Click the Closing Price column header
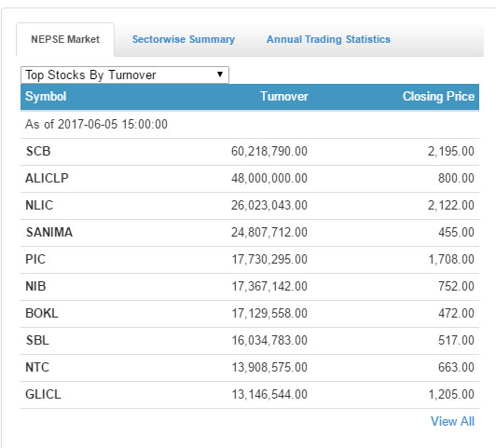 pos(438,96)
